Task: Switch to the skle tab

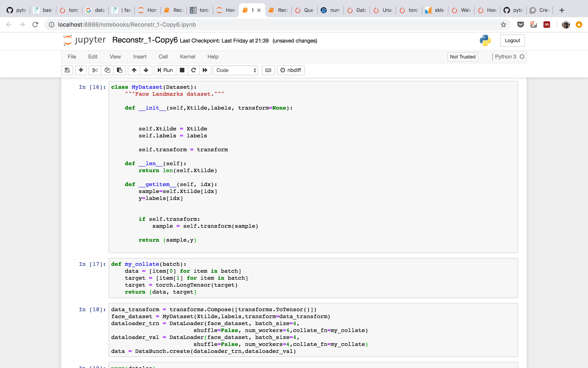Action: 435,10
